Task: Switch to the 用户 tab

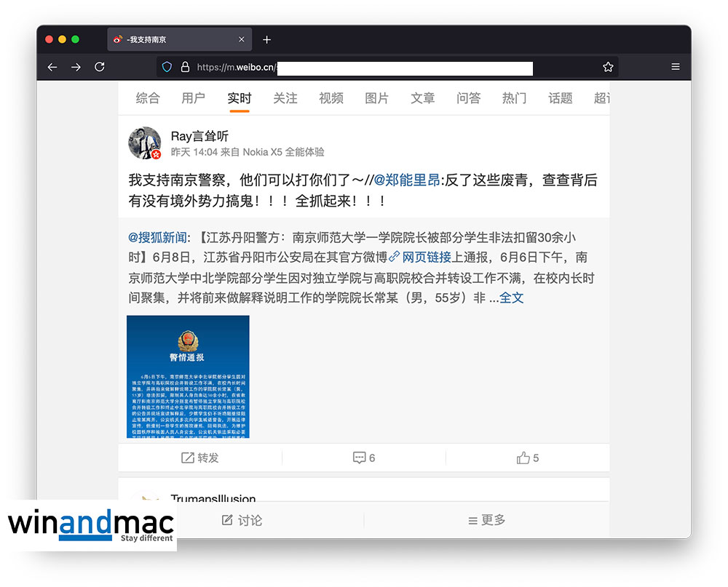Action: [193, 98]
